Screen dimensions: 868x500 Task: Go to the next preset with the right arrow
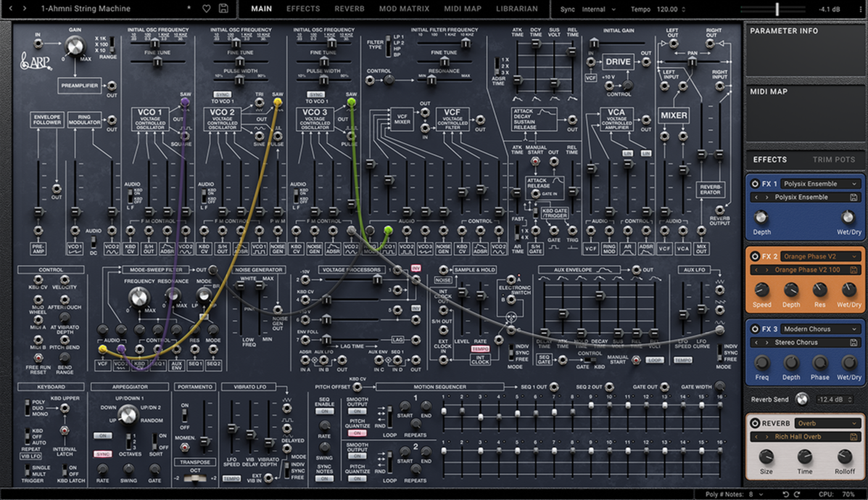(x=25, y=9)
